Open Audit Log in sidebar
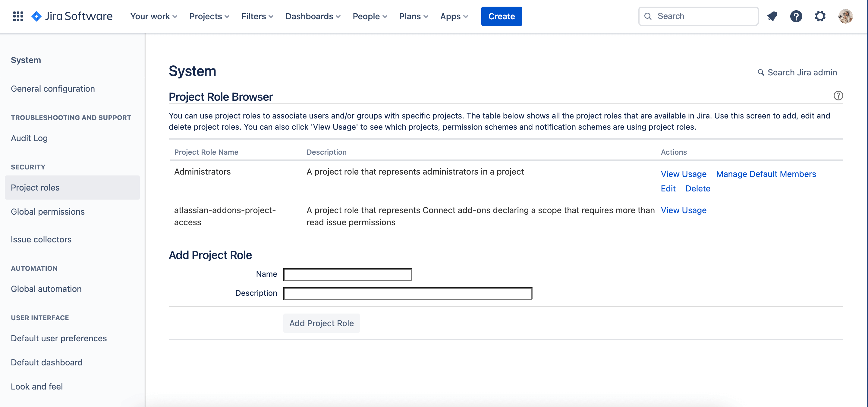Viewport: 868px width, 407px height. coord(29,137)
